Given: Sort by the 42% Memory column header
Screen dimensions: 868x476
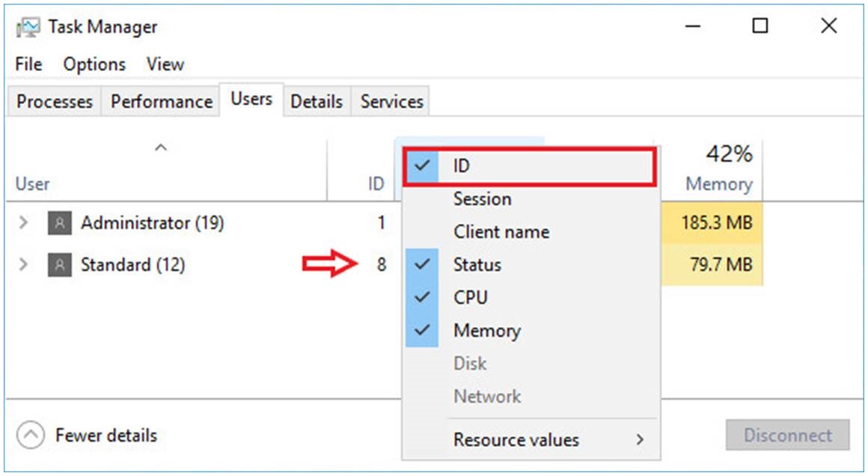Looking at the screenshot, I should pyautogui.click(x=712, y=170).
